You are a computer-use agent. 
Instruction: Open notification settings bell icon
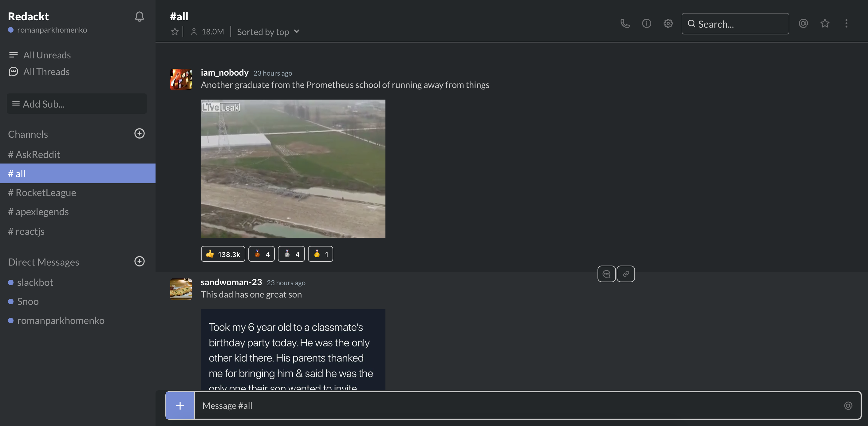140,16
